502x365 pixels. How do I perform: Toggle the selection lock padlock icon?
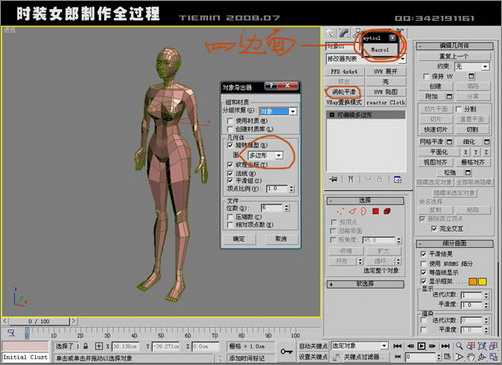click(86, 346)
